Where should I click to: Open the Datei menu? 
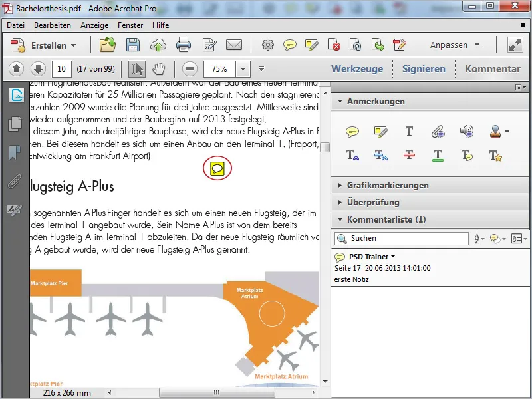(15, 25)
